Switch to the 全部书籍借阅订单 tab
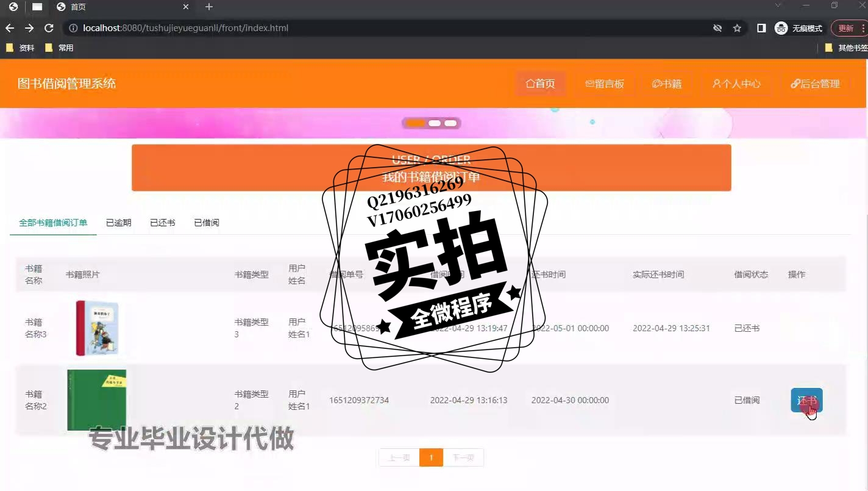868x491 pixels. tap(53, 223)
